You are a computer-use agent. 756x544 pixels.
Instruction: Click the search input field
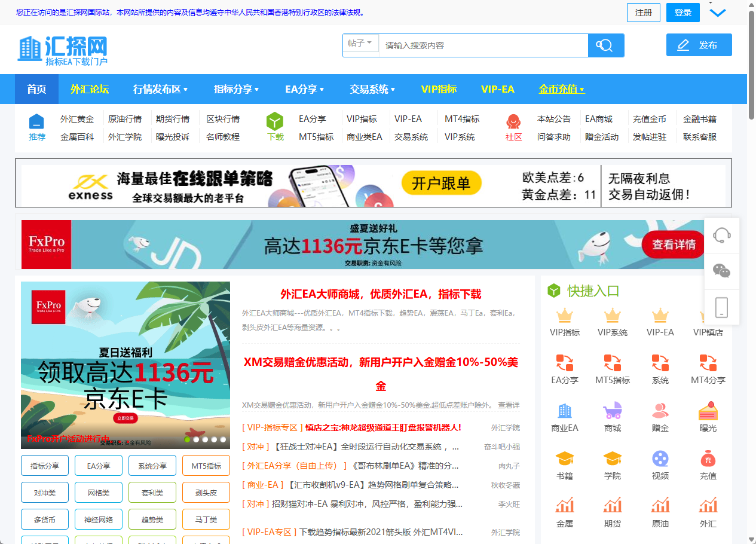point(478,45)
